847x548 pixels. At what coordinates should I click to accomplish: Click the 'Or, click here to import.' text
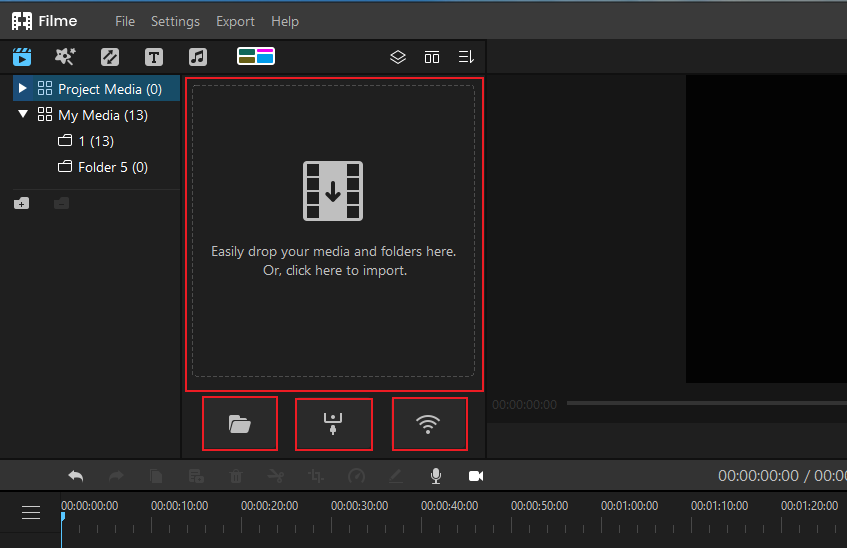click(x=335, y=270)
